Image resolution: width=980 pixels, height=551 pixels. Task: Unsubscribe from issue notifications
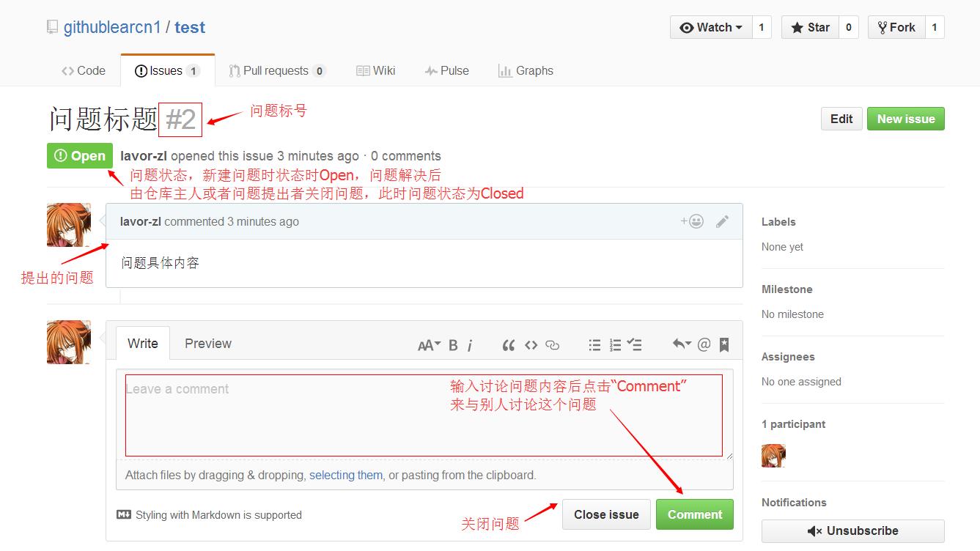coord(852,530)
